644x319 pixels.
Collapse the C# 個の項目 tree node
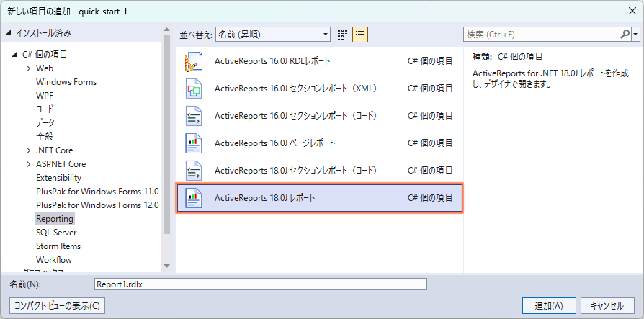(x=15, y=54)
